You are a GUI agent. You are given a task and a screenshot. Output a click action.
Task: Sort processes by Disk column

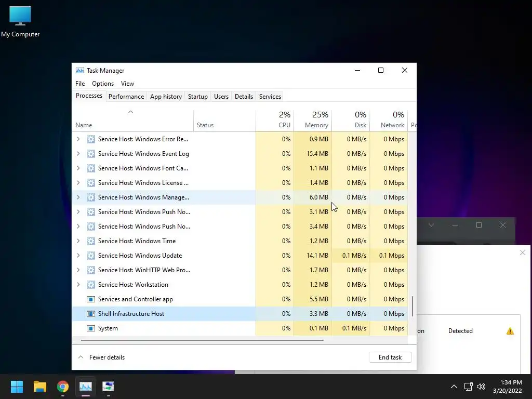(x=351, y=121)
